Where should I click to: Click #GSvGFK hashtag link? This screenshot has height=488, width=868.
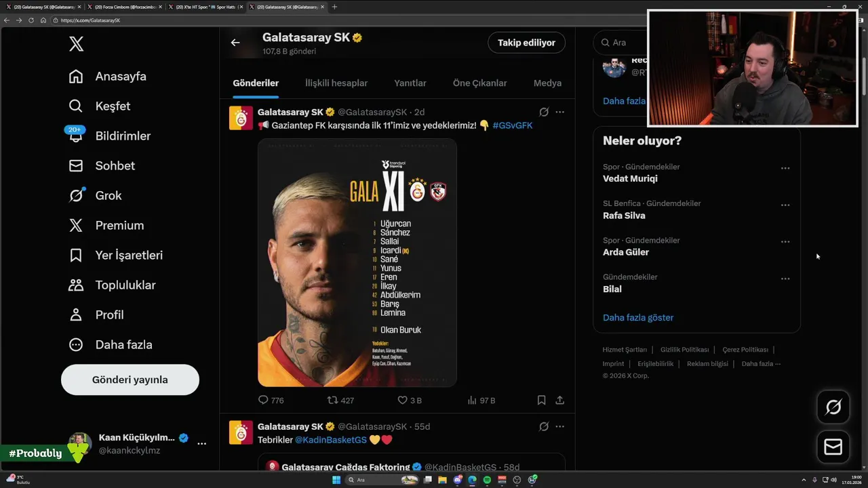tap(513, 126)
